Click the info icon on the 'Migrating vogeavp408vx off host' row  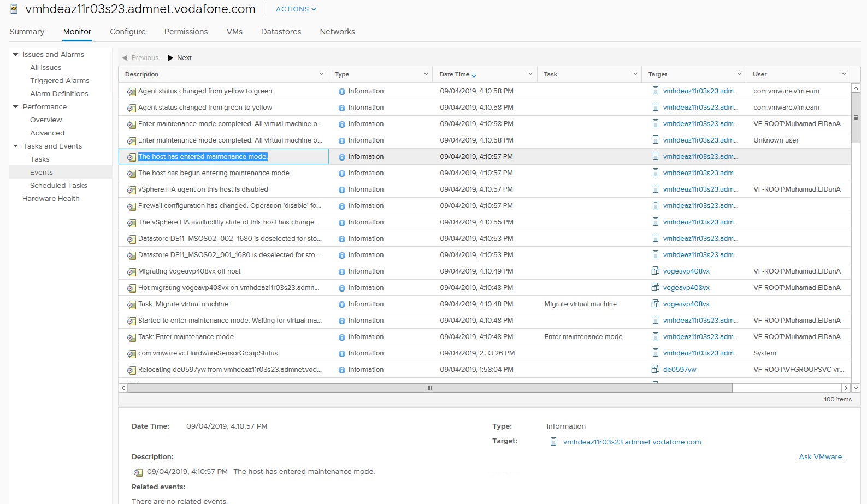point(341,272)
